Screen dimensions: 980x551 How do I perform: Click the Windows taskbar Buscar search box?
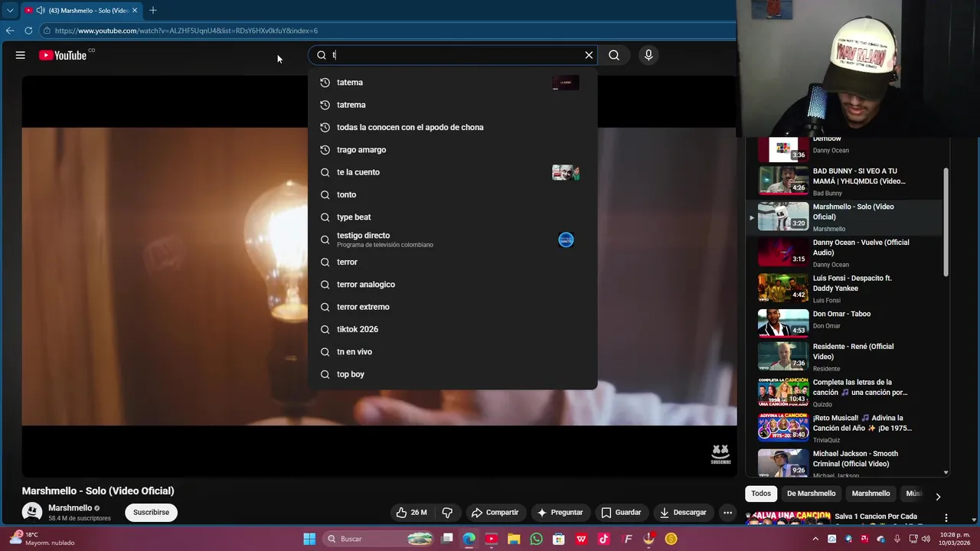[381, 539]
